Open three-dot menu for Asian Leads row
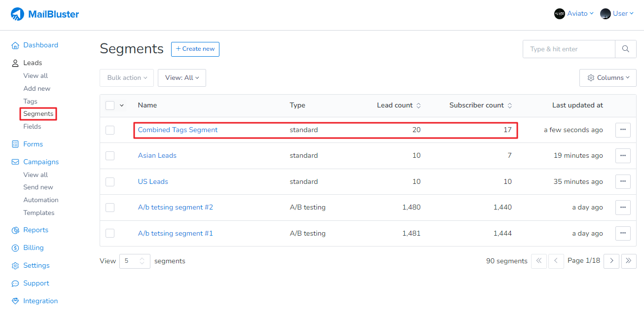Viewport: 644px width, 318px height. [x=623, y=155]
